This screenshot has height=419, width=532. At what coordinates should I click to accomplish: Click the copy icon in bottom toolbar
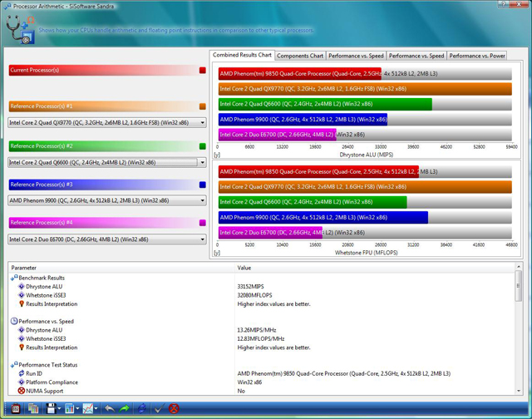pyautogui.click(x=32, y=408)
